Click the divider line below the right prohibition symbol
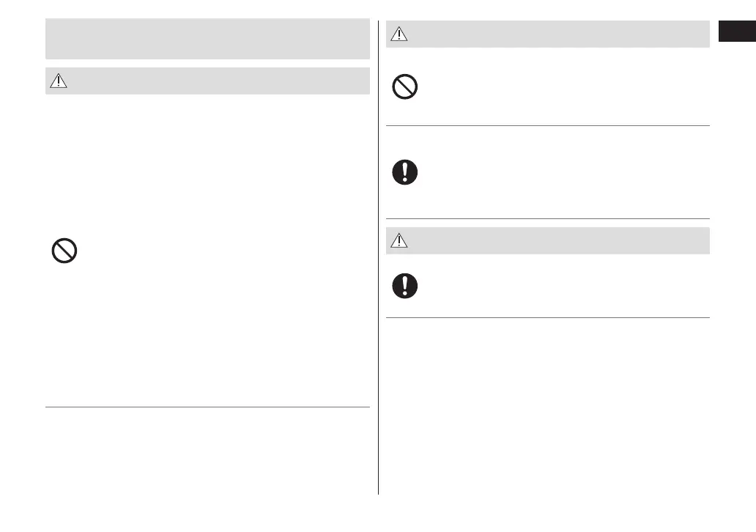756x532 pixels. 548,125
